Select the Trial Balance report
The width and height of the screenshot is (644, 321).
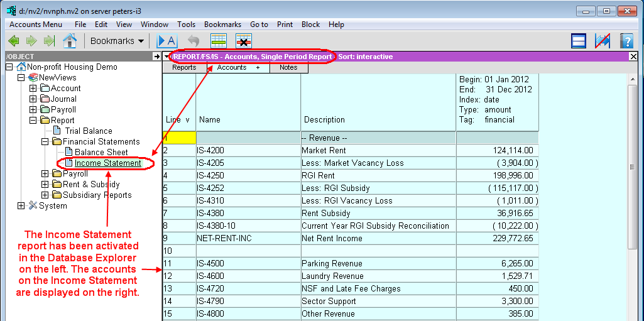tap(88, 131)
